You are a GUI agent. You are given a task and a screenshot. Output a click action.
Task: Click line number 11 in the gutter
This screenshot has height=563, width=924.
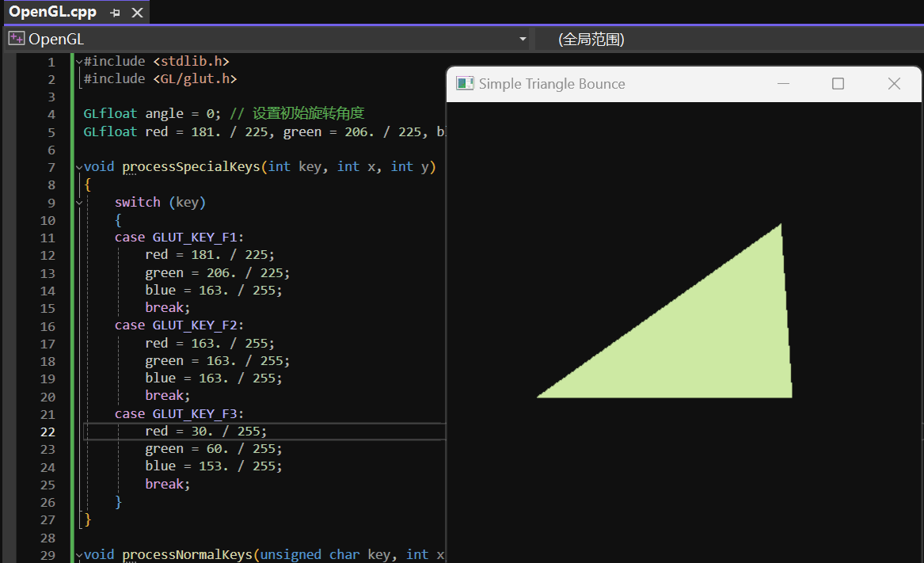pyautogui.click(x=48, y=238)
